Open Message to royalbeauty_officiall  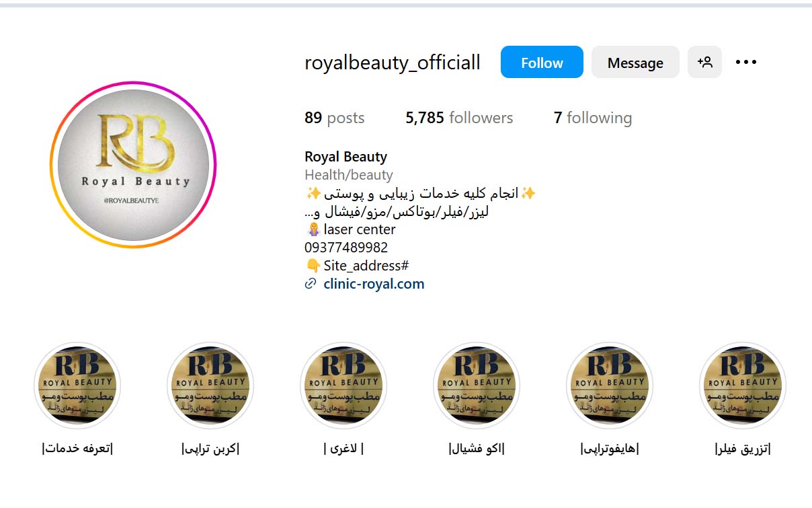point(635,63)
